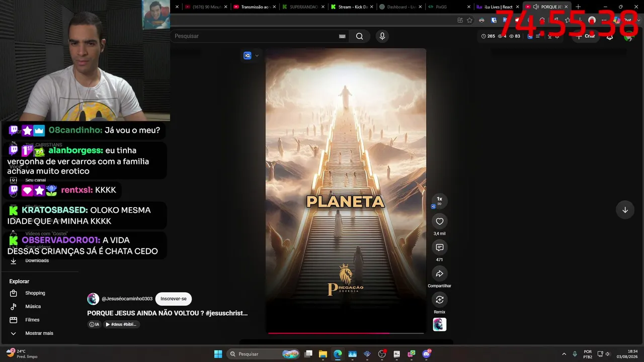
Task: Open Notion from the taskbar
Action: (397, 354)
